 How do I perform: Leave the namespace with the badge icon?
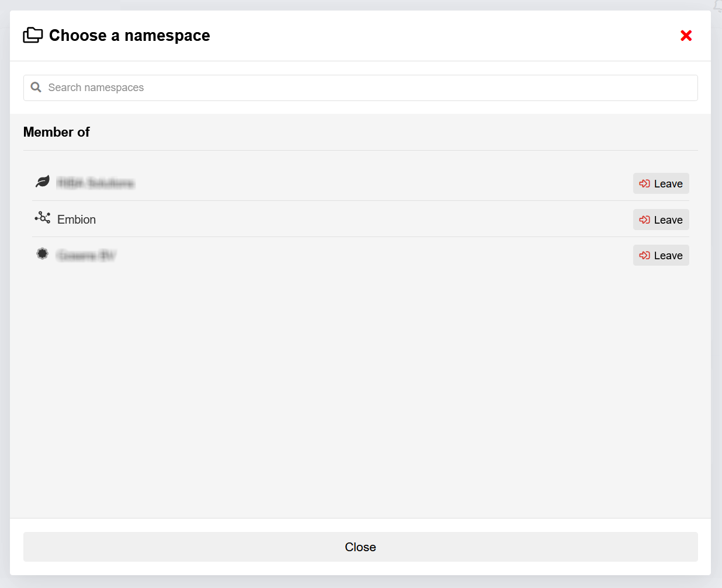(661, 255)
